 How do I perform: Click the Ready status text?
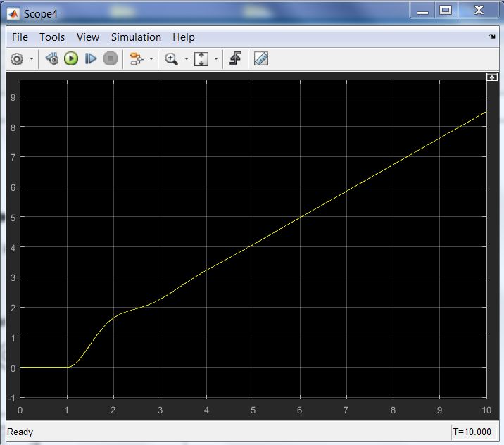pos(20,432)
